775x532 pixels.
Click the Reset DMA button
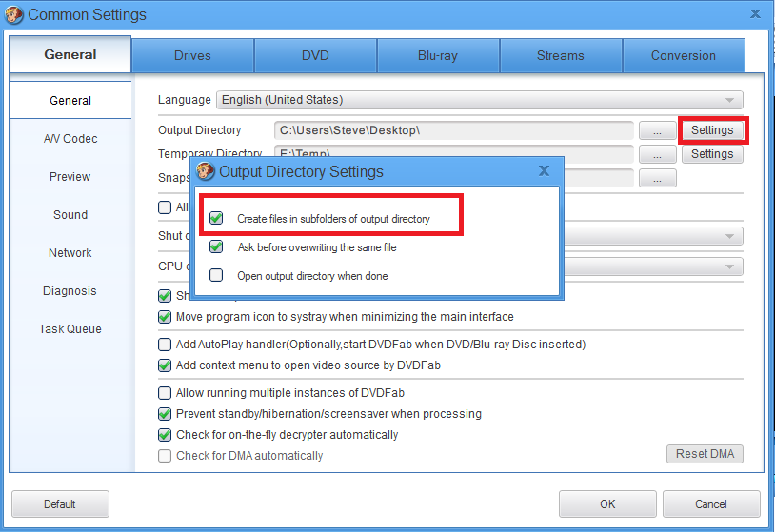pyautogui.click(x=705, y=453)
